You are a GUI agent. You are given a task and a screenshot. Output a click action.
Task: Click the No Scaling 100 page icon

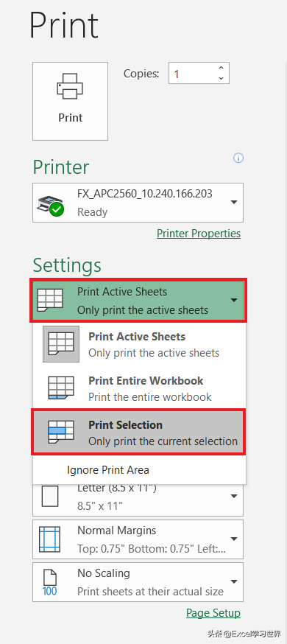point(49,582)
